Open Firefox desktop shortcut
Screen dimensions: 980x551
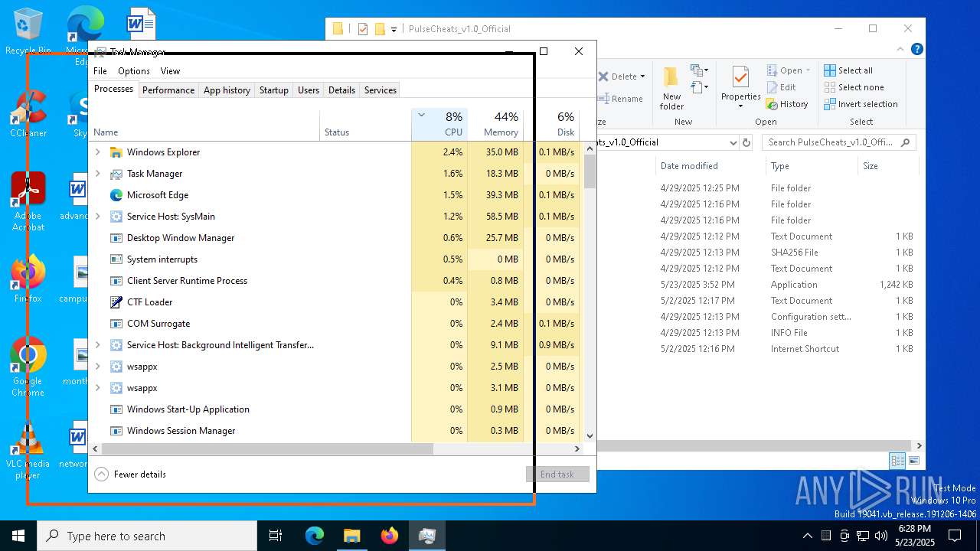coord(28,279)
